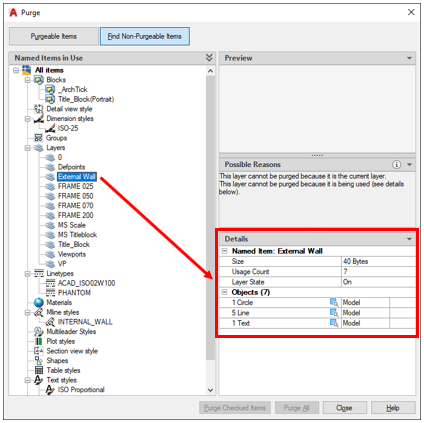Collapse the Blocks tree node
The image size is (424, 423).
(28, 80)
